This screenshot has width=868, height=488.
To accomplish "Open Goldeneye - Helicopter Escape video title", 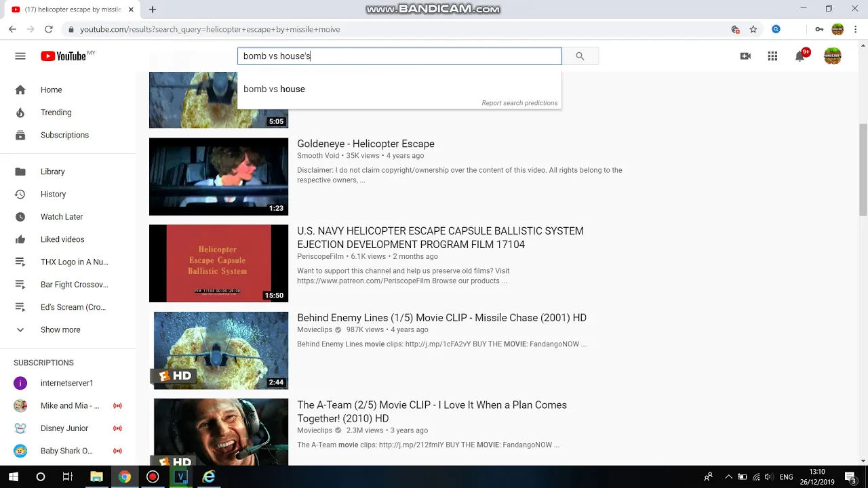I will [x=366, y=144].
